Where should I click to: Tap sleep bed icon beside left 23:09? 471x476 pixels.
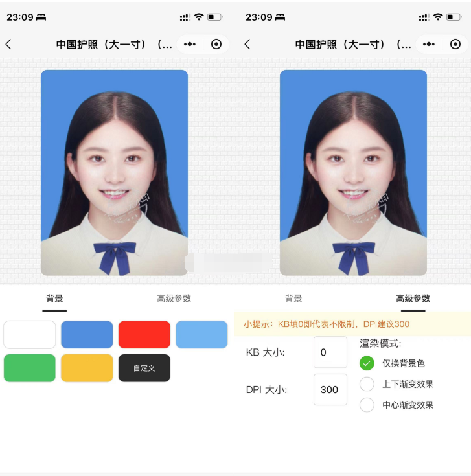coord(41,17)
